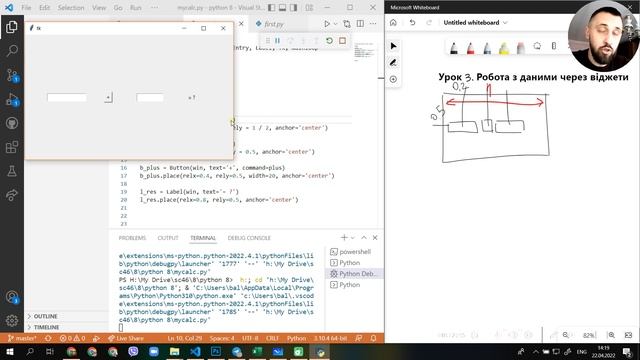This screenshot has height=360, width=640.
Task: Choose the Select arrow tool in Whiteboard
Action: pos(393,46)
